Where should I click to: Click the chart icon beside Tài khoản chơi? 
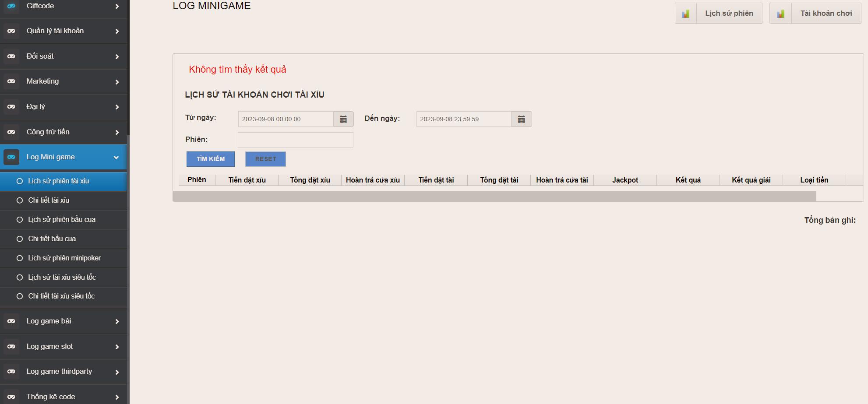tap(780, 14)
